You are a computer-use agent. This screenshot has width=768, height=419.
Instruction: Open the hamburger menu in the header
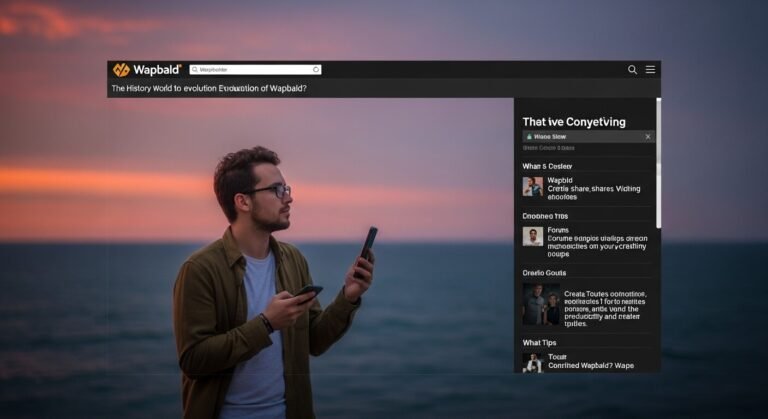click(x=650, y=70)
